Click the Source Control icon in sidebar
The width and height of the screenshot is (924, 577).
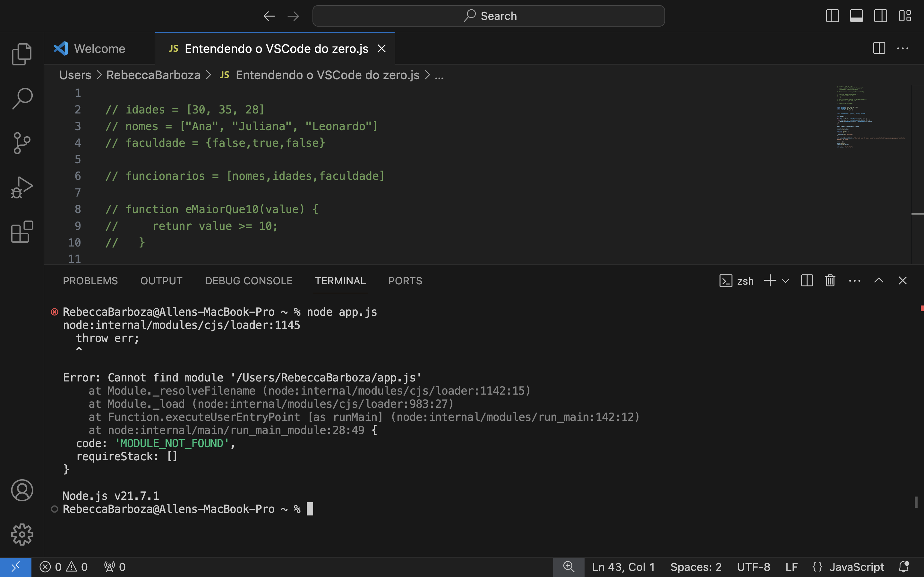click(x=22, y=143)
